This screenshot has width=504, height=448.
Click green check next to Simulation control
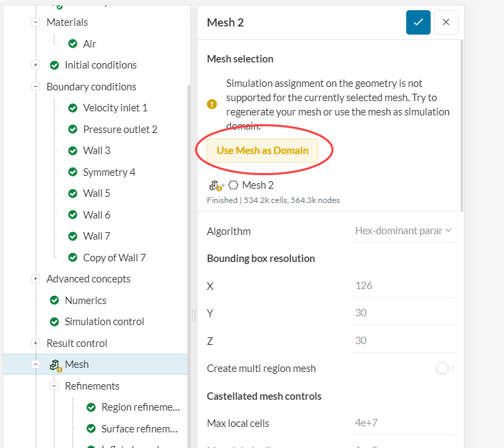pos(54,322)
